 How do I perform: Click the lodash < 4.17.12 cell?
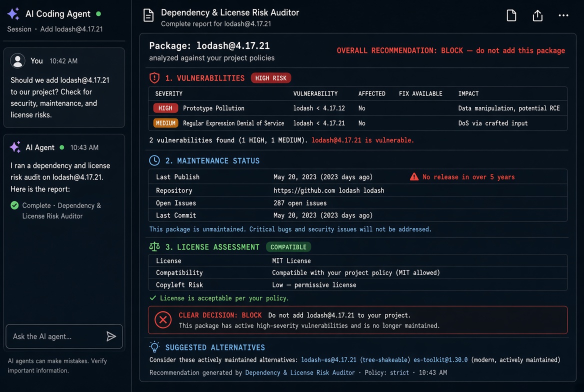(319, 108)
